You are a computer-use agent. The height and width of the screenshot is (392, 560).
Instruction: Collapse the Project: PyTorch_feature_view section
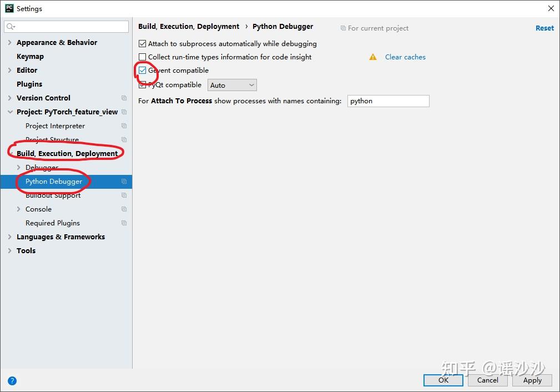[10, 112]
